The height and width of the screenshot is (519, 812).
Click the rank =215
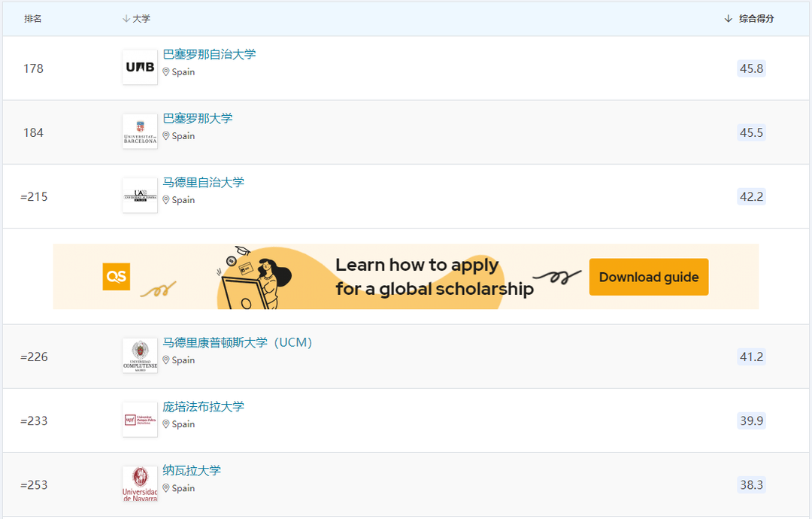(x=34, y=197)
